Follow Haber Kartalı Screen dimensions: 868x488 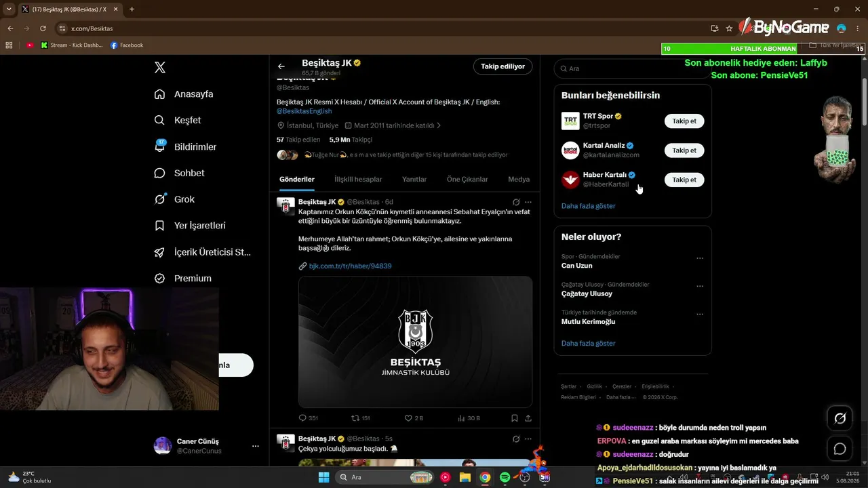point(684,180)
